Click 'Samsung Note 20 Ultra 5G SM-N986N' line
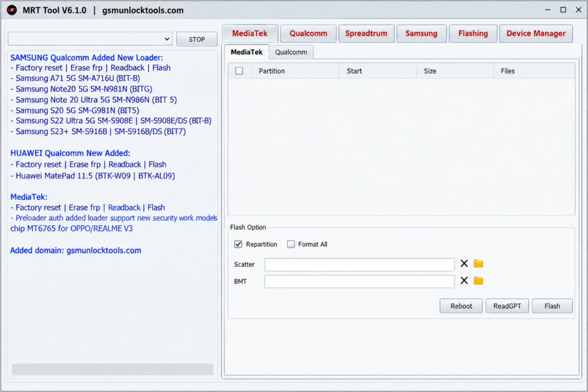Viewport: 588px width, 392px height. point(94,100)
